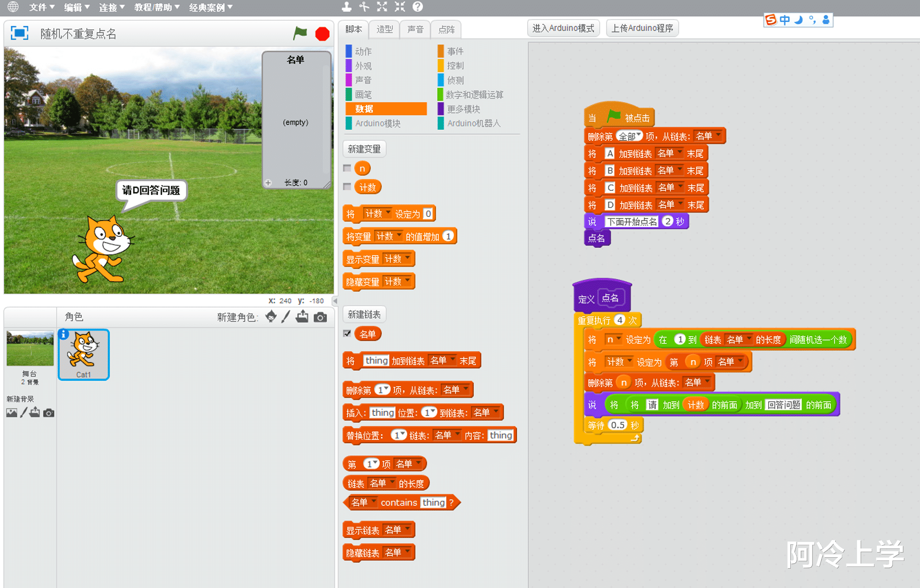Switch to 声音 tab
920x588 pixels.
(x=415, y=29)
